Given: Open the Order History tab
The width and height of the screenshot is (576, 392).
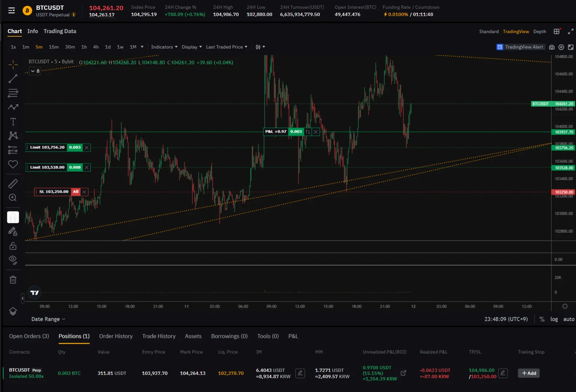Looking at the screenshot, I should pos(116,336).
